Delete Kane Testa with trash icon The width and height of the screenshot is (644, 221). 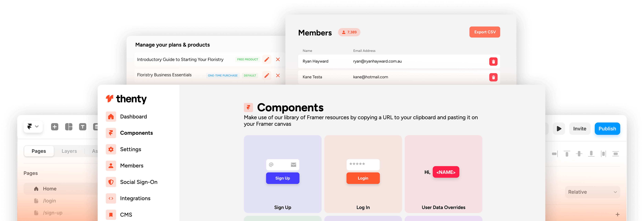(x=493, y=77)
